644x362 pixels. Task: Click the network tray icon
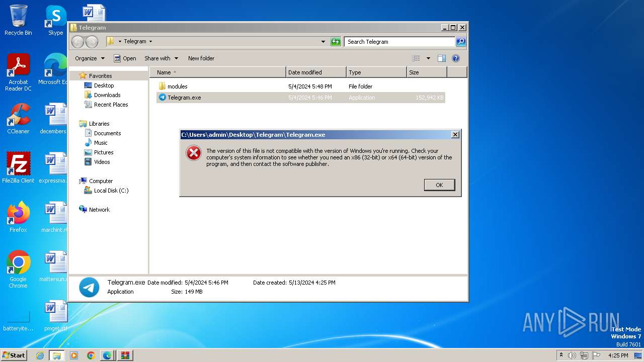pyautogui.click(x=584, y=355)
